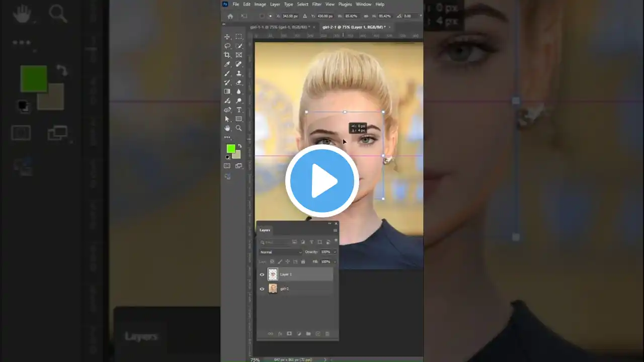Select the Path Selection tool
The image size is (644, 362).
(227, 119)
